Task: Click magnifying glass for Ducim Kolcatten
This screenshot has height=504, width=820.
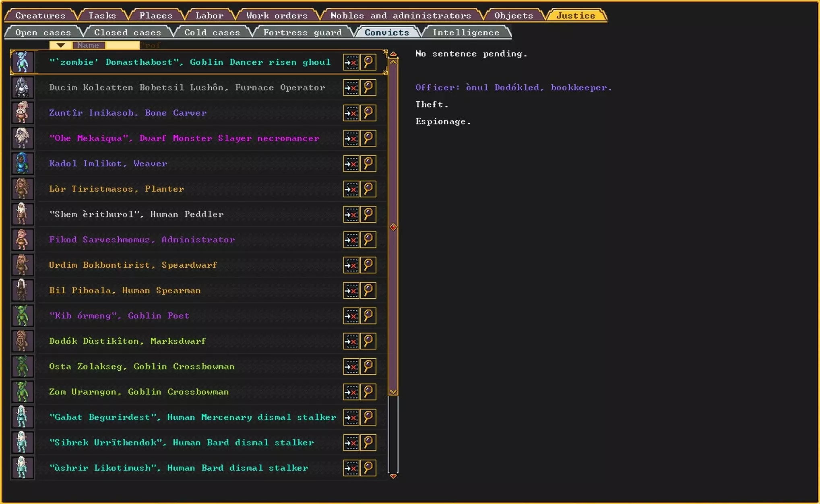Action: (x=368, y=87)
